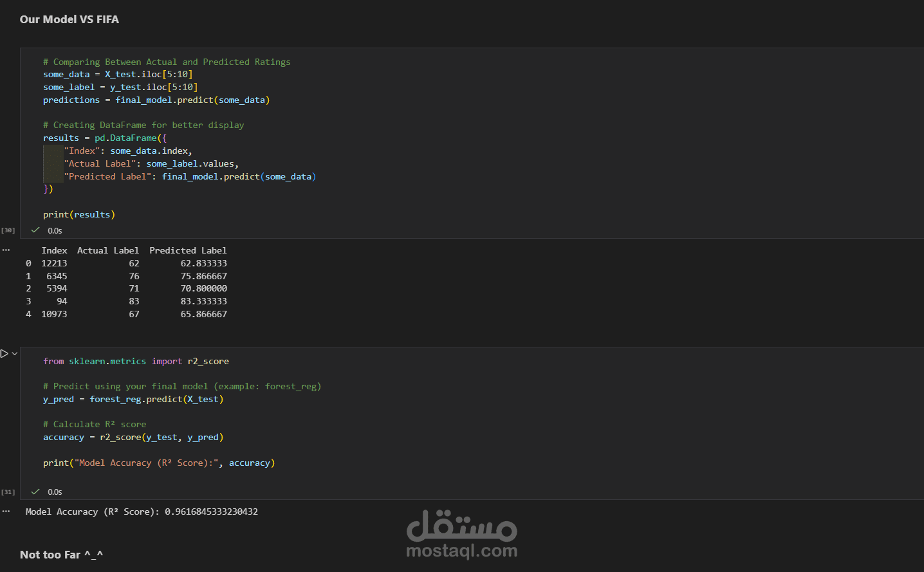Click the '"Index": some_data.index,' line
Viewport: 924px width, 572px height.
[128, 151]
